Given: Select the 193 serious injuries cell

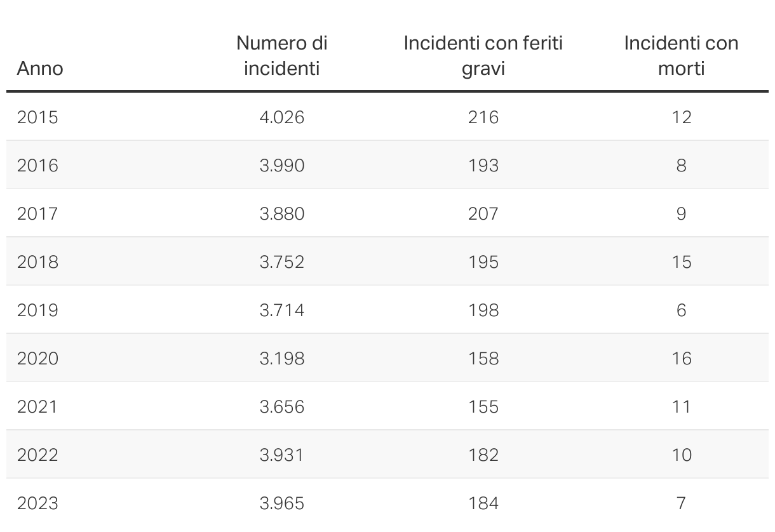Looking at the screenshot, I should pos(483,166).
